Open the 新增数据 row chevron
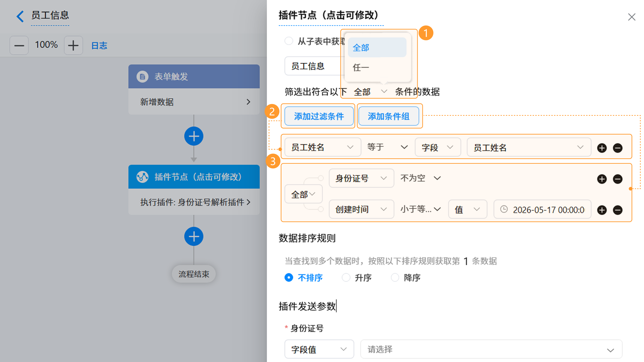 [248, 102]
